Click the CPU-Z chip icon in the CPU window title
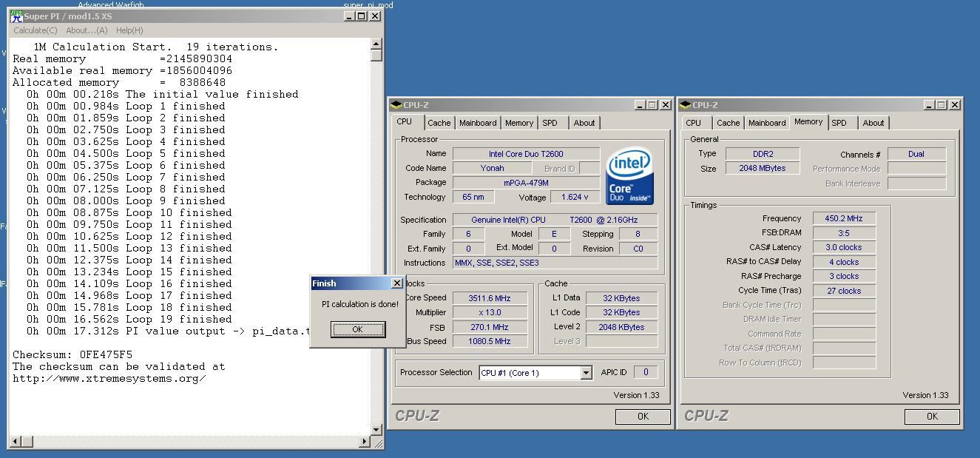This screenshot has width=980, height=458. 396,105
